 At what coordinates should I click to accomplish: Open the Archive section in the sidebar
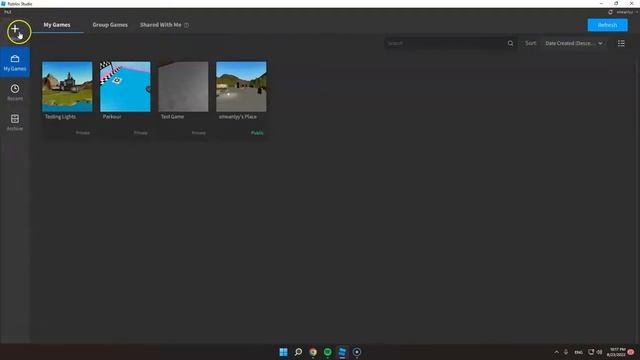15,122
